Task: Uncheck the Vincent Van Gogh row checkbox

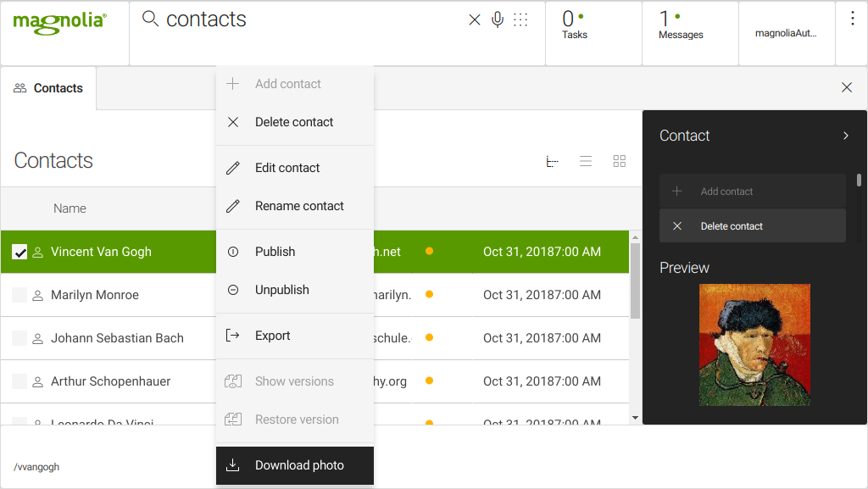Action: pos(19,252)
